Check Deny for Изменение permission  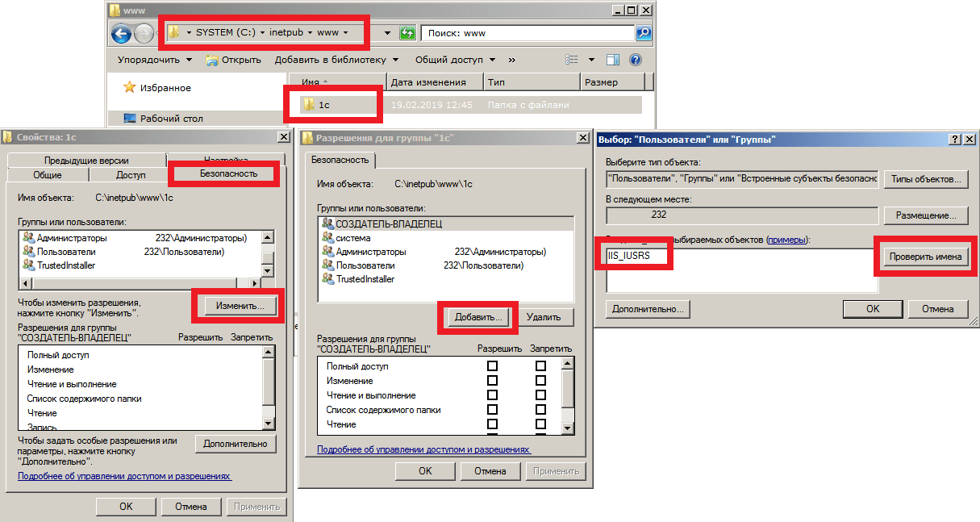tap(540, 381)
